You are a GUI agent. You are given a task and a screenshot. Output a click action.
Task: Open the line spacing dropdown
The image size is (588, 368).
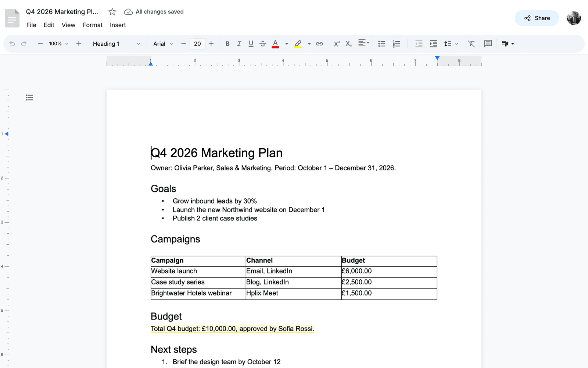[451, 44]
